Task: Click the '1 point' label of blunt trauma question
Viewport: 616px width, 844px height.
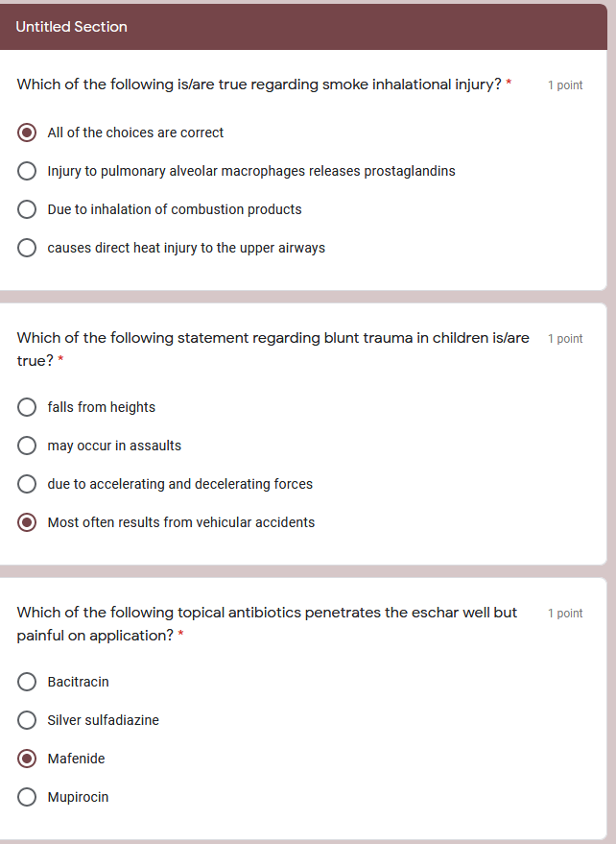Action: (x=565, y=339)
